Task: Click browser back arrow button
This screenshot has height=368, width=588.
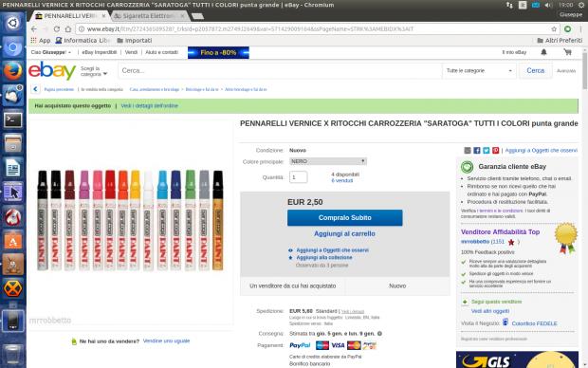Action: pos(34,28)
